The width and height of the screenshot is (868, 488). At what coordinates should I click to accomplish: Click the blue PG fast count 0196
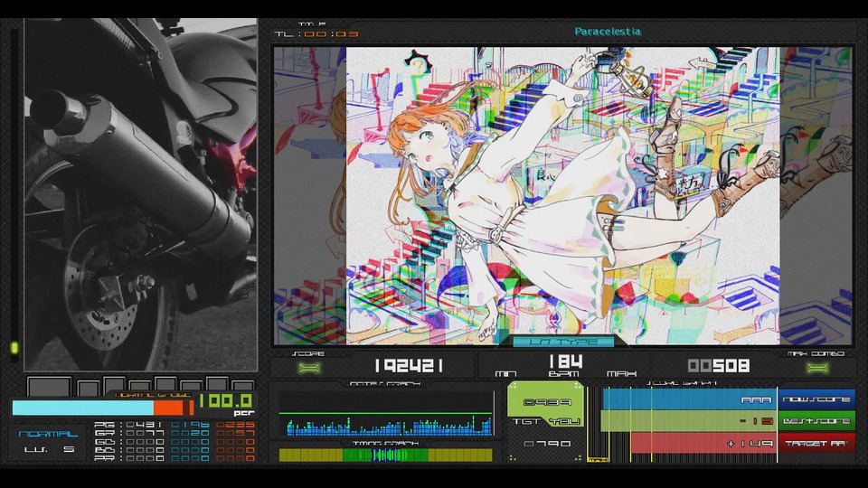tap(191, 425)
